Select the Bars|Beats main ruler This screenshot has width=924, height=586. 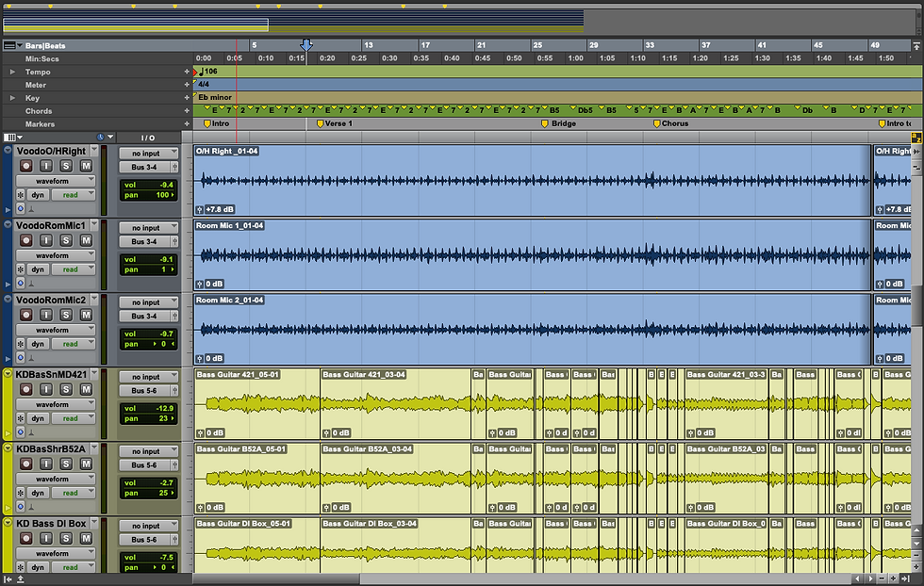coord(45,45)
